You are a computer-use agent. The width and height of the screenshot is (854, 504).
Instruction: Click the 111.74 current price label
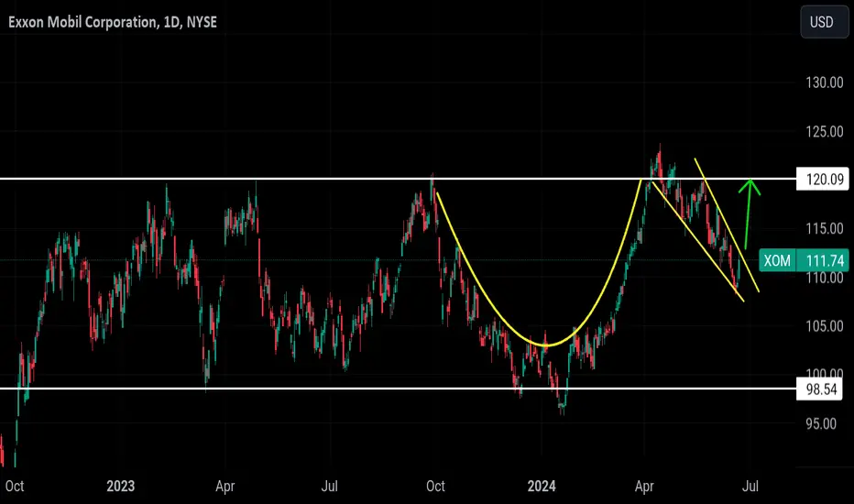824,260
